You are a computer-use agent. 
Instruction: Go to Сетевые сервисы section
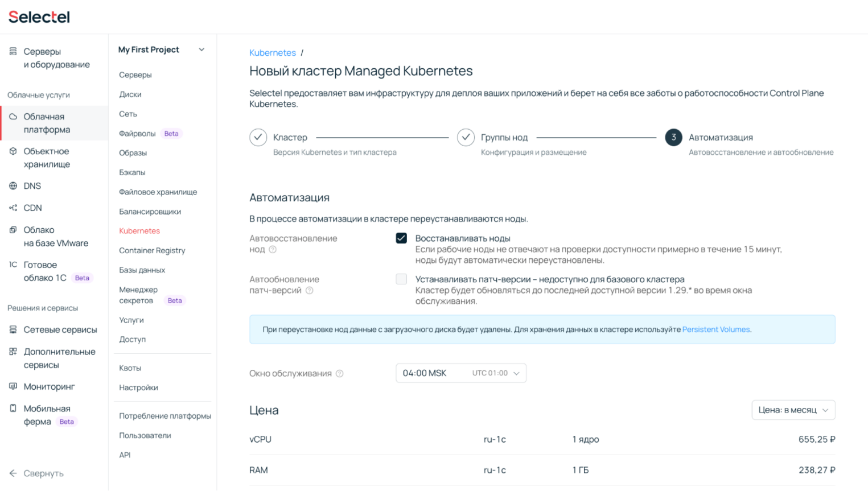tap(60, 330)
